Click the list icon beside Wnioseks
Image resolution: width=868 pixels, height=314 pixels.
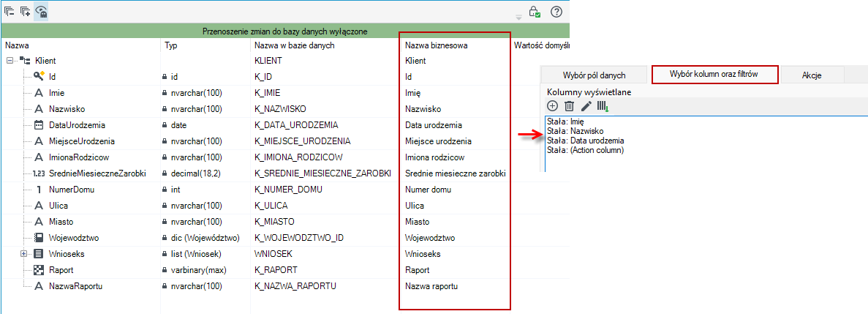(x=39, y=254)
